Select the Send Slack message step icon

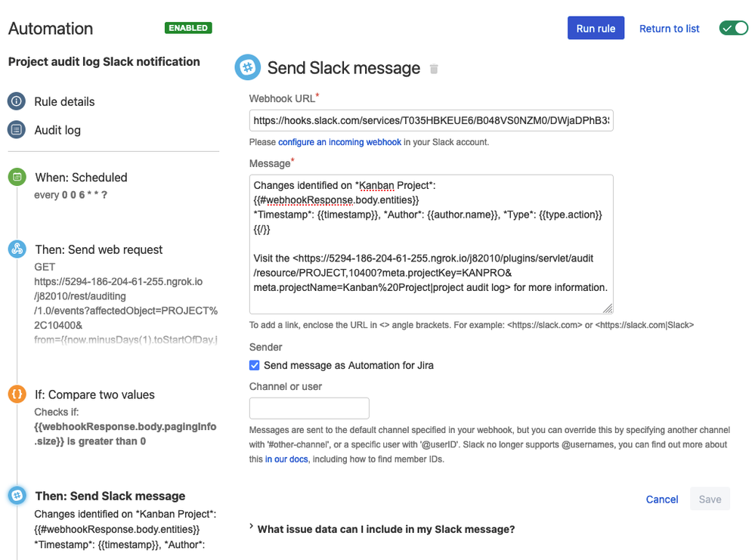(x=17, y=496)
